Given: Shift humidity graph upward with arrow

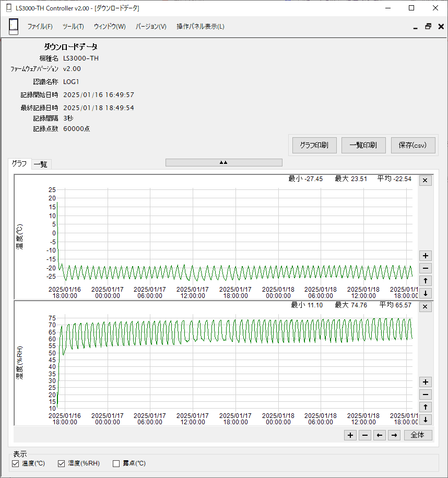Looking at the screenshot, I should coord(426,407).
